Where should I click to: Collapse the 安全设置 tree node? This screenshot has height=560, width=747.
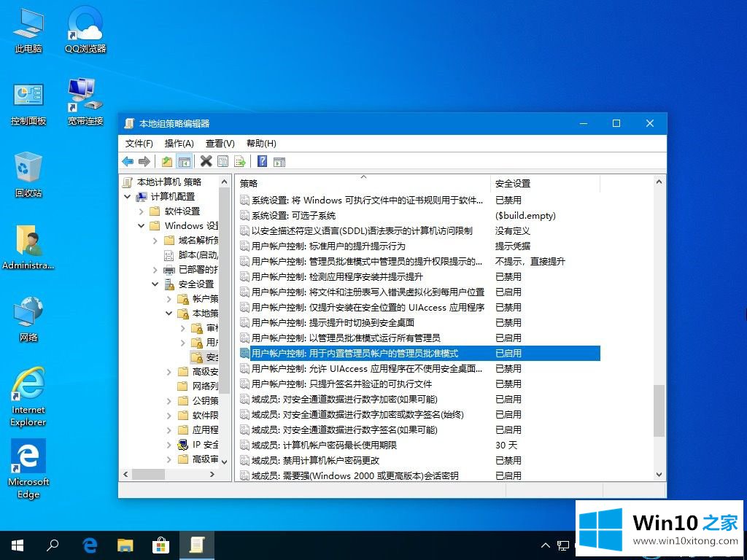155,284
